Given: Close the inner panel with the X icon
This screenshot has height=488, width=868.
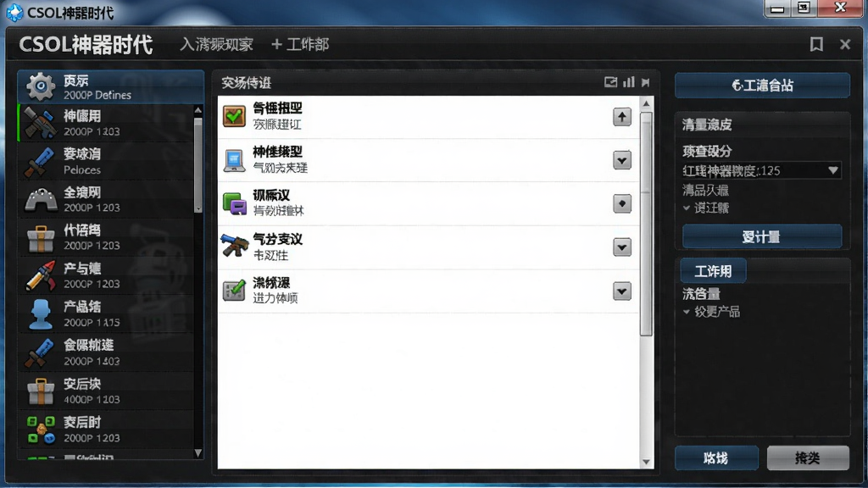Looking at the screenshot, I should [x=845, y=44].
